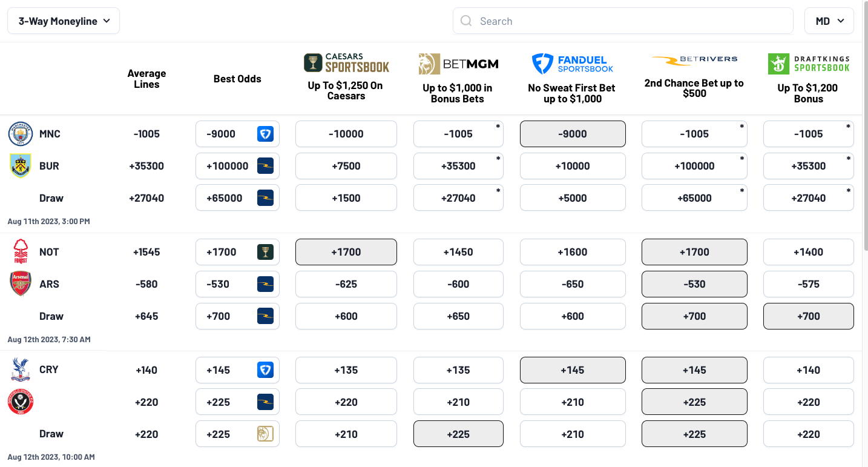Click the DraftKings Sportsbook logo

coord(809,64)
